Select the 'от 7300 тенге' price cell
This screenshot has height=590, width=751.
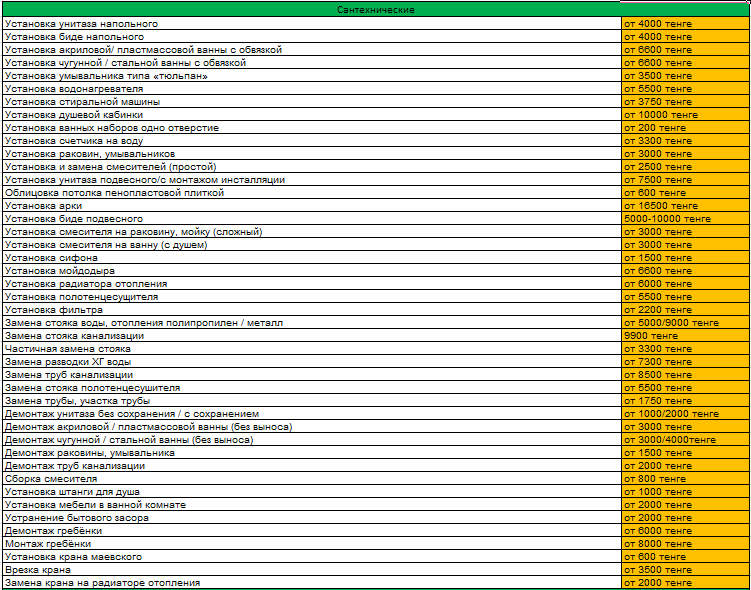click(685, 362)
